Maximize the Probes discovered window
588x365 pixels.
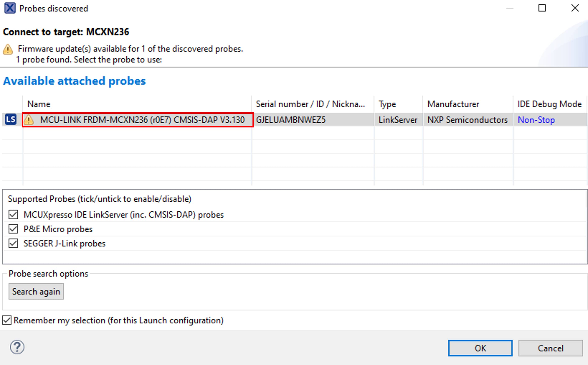click(x=542, y=8)
